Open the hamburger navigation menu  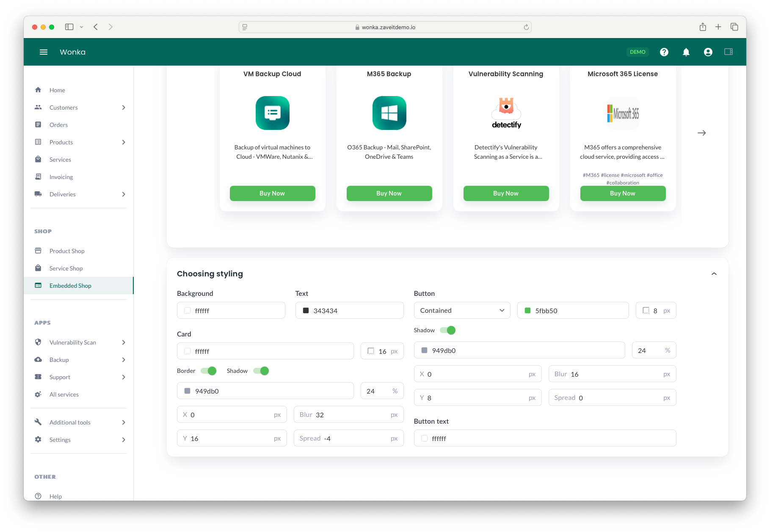tap(43, 52)
